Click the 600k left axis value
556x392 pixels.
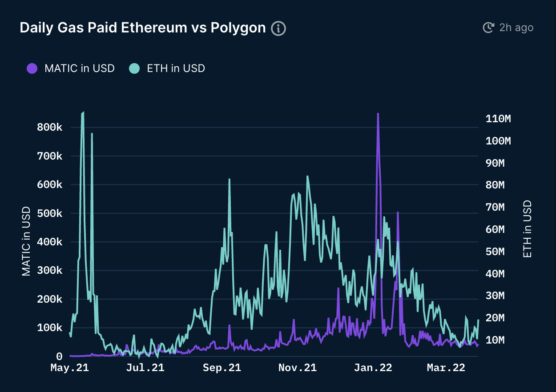[49, 184]
